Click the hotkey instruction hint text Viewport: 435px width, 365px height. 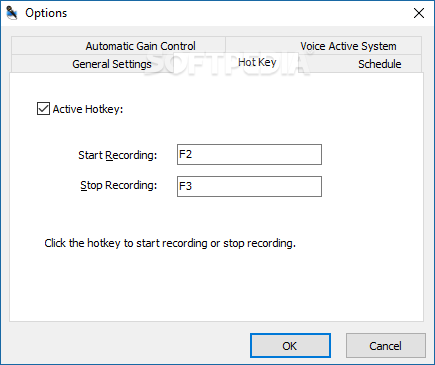[x=170, y=243]
